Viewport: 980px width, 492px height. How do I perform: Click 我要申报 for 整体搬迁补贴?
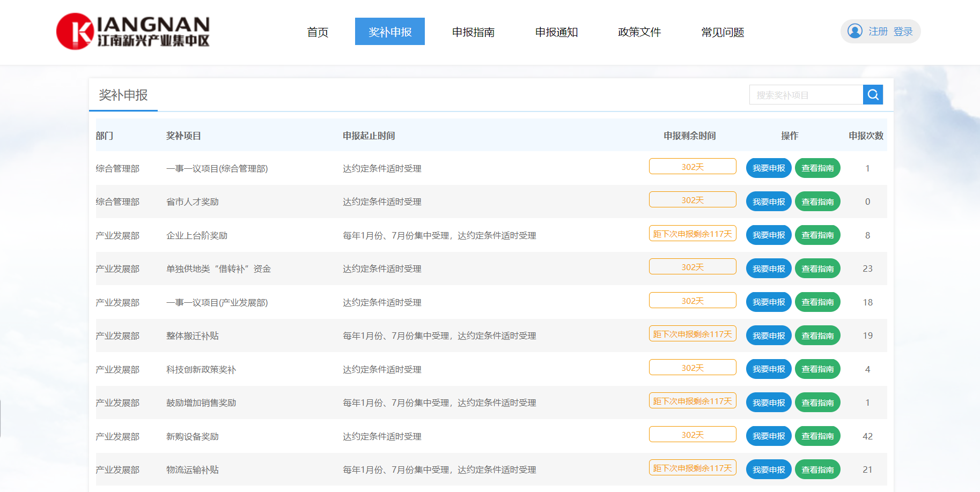(x=769, y=336)
